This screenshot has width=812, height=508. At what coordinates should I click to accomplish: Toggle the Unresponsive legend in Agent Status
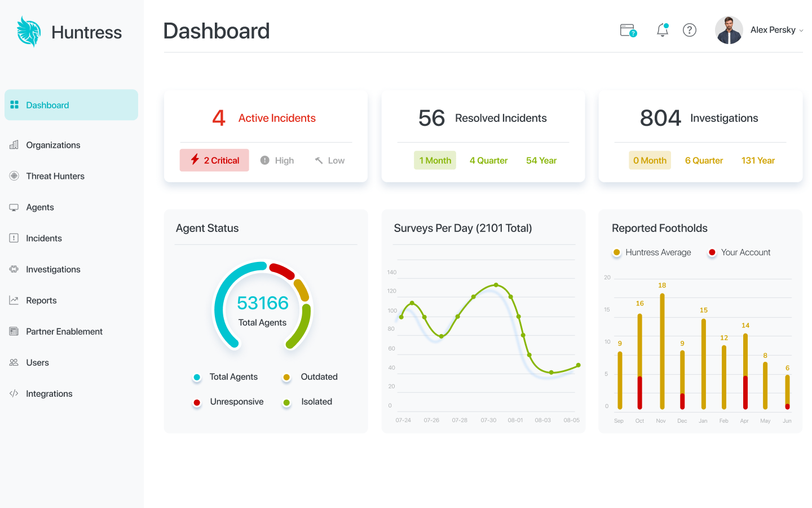pyautogui.click(x=197, y=402)
